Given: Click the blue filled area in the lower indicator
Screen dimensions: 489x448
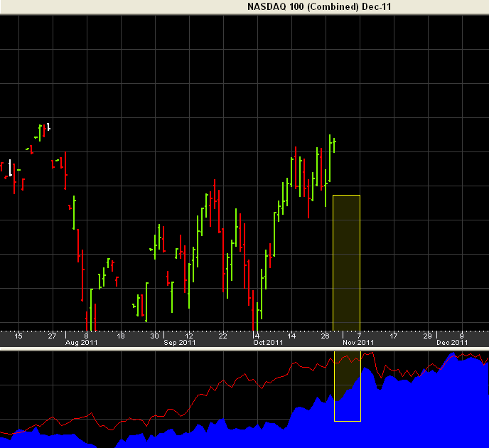Looking at the screenshot, I should coord(405,415).
